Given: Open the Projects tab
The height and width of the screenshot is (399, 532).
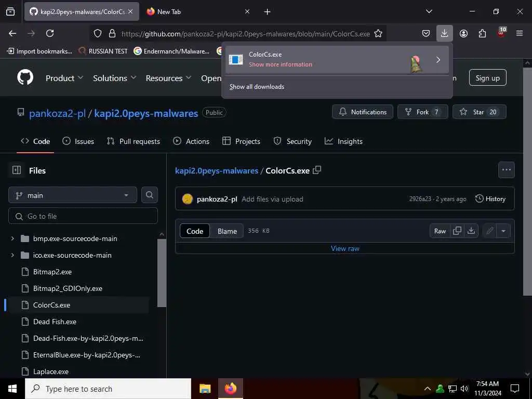Looking at the screenshot, I should click(x=241, y=141).
